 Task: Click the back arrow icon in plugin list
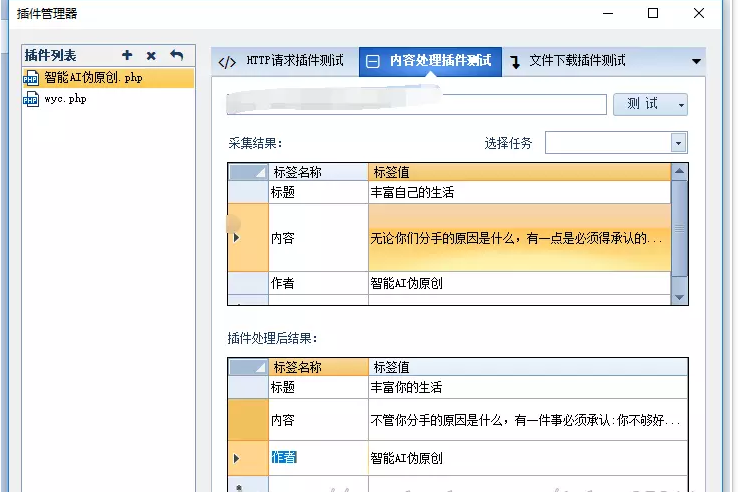point(177,55)
